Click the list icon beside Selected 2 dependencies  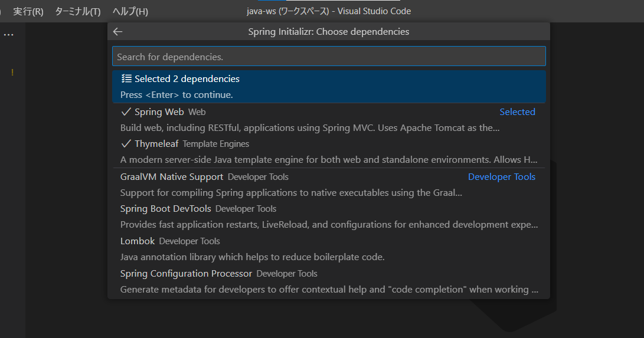(x=126, y=78)
